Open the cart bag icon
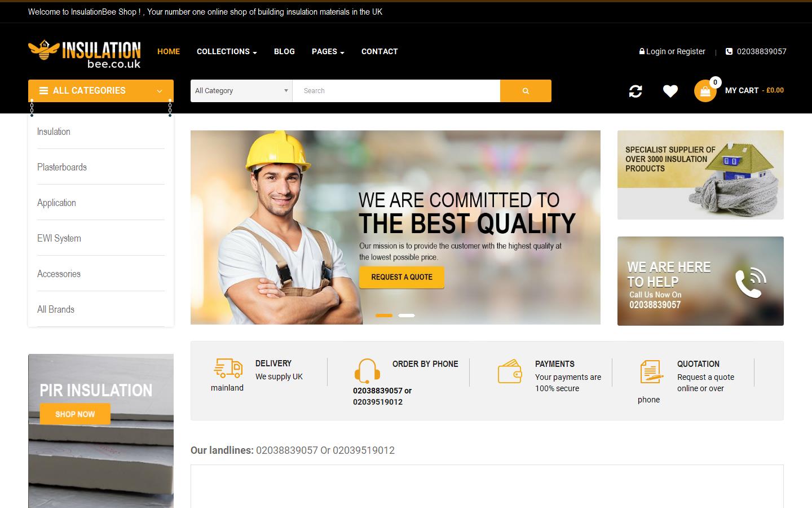The image size is (812, 508). [704, 90]
